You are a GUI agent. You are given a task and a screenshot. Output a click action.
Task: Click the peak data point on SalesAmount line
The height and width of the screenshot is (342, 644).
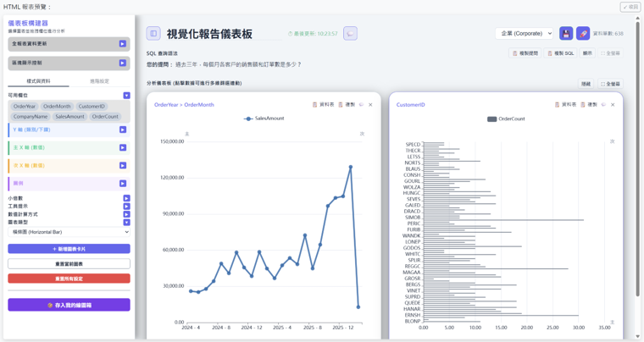[x=351, y=167]
